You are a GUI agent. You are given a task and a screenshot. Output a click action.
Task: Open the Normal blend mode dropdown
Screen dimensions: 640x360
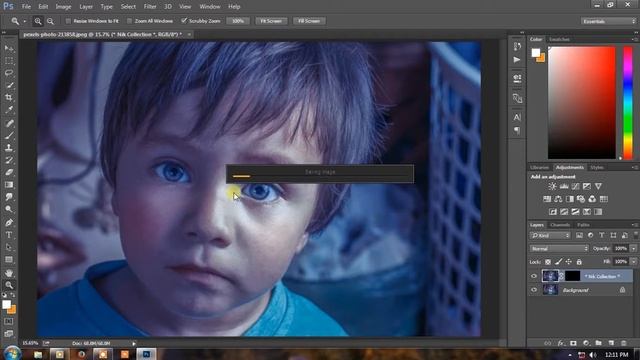(559, 249)
